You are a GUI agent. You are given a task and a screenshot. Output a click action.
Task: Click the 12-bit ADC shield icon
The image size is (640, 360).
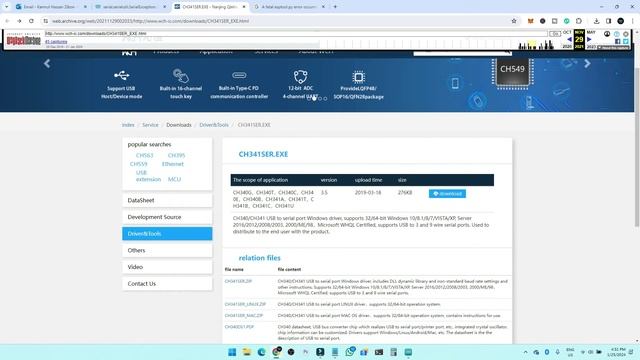300,76
